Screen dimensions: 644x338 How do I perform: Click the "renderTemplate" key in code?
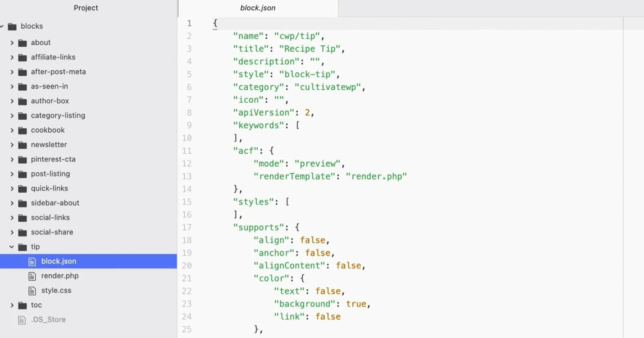pos(295,177)
